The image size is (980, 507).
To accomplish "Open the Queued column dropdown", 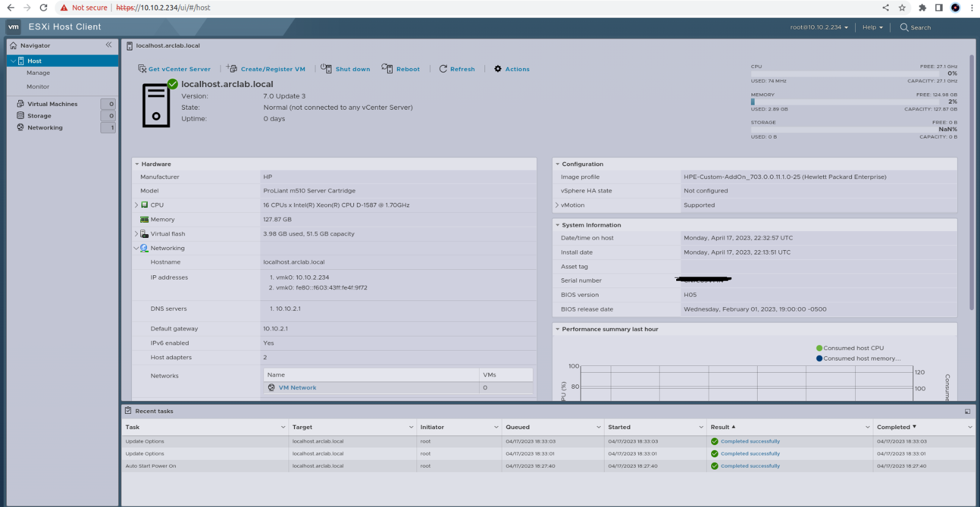I will coord(598,427).
